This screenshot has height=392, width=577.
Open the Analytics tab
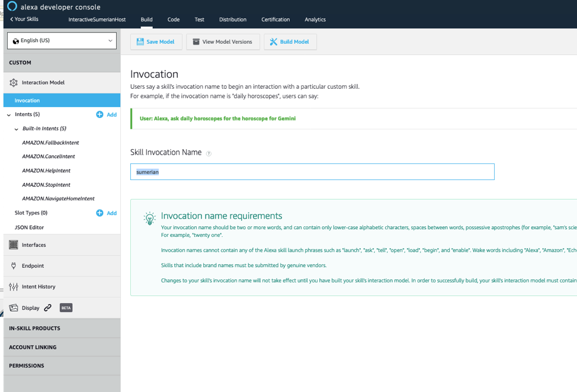click(x=315, y=20)
